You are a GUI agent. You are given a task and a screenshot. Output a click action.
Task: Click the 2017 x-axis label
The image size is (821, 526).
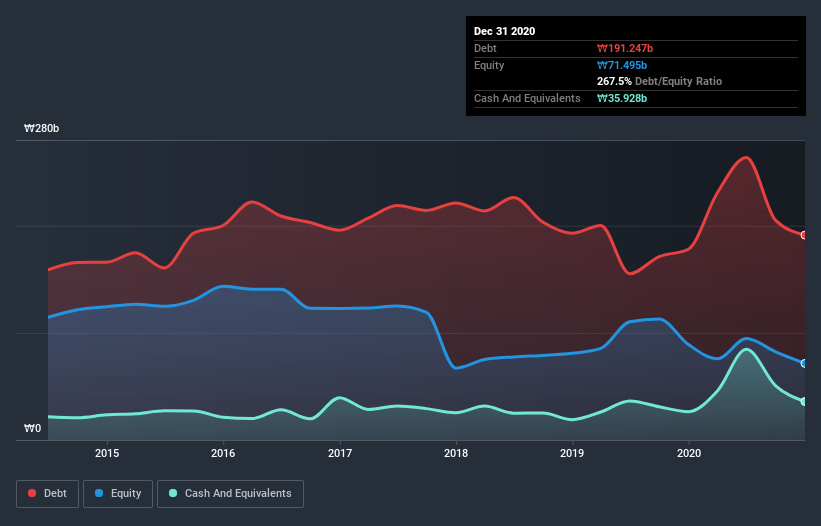point(340,453)
